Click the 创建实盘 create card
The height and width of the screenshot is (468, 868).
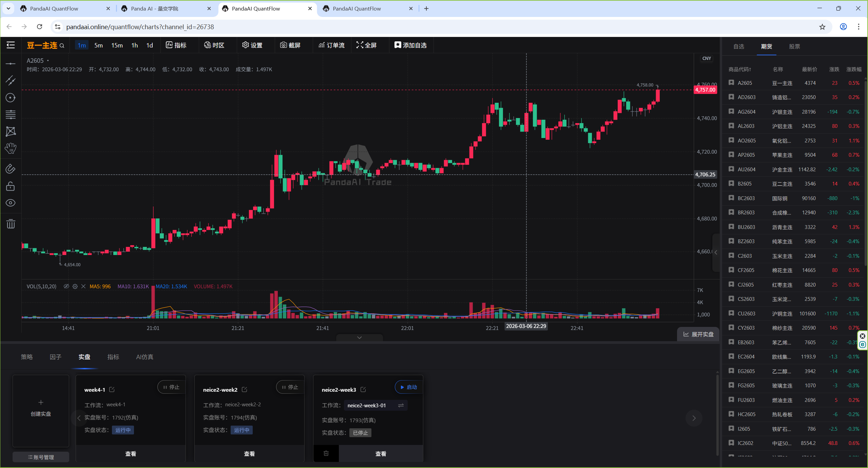click(41, 411)
